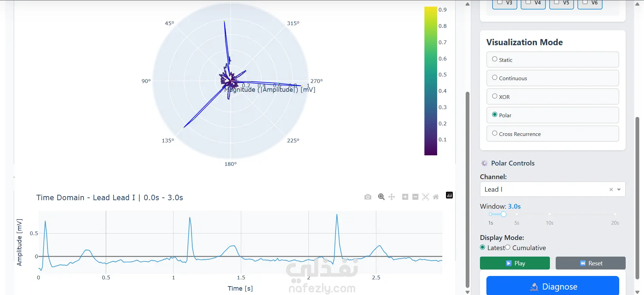The image size is (644, 295).
Task: Select Continuous visualization mode
Action: coord(553,78)
